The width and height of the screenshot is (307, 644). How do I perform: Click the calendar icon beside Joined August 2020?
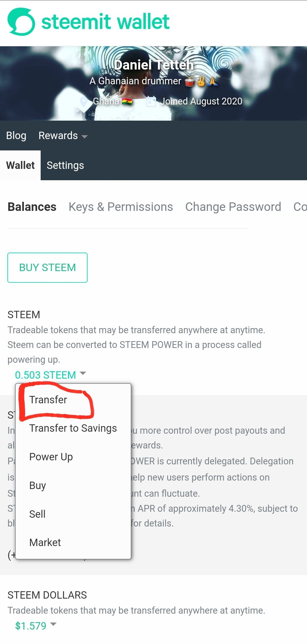click(x=151, y=101)
